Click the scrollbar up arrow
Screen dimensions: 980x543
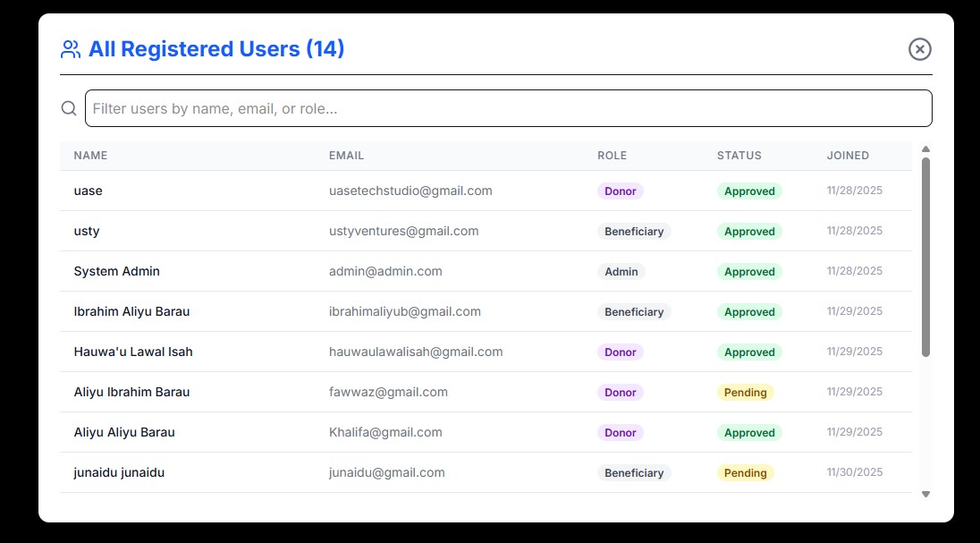coord(925,149)
